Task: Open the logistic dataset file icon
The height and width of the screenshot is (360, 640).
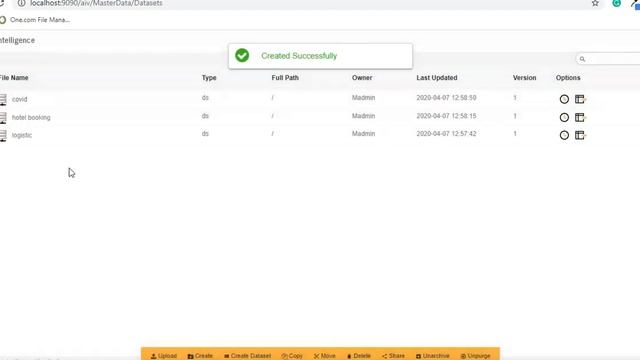Action: pos(3,136)
